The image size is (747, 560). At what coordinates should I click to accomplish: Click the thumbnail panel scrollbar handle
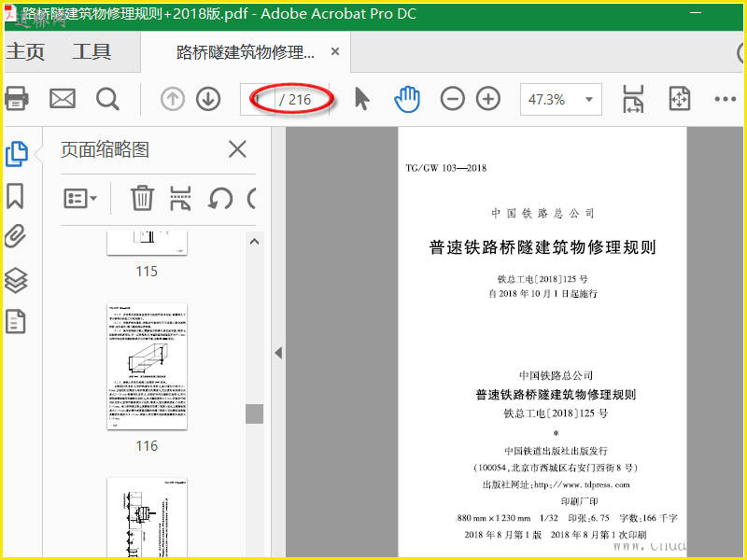[254, 413]
